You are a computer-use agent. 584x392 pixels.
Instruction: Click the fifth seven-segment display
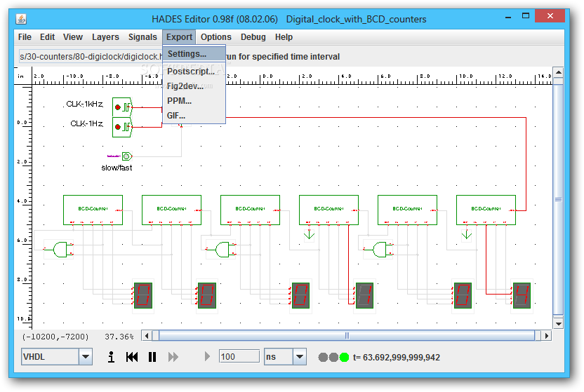pyautogui.click(x=463, y=296)
